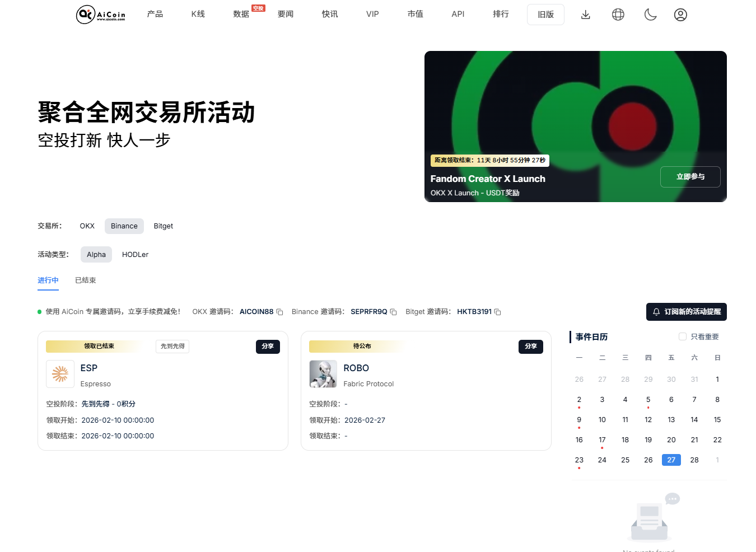Select date 17 on the event calendar
756x552 pixels.
[x=602, y=439]
